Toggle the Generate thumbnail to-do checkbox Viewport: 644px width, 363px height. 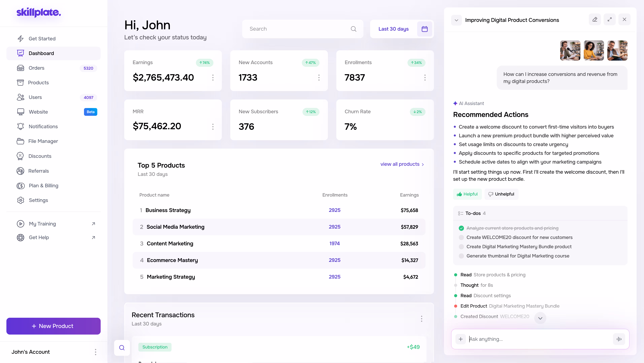coord(461,256)
